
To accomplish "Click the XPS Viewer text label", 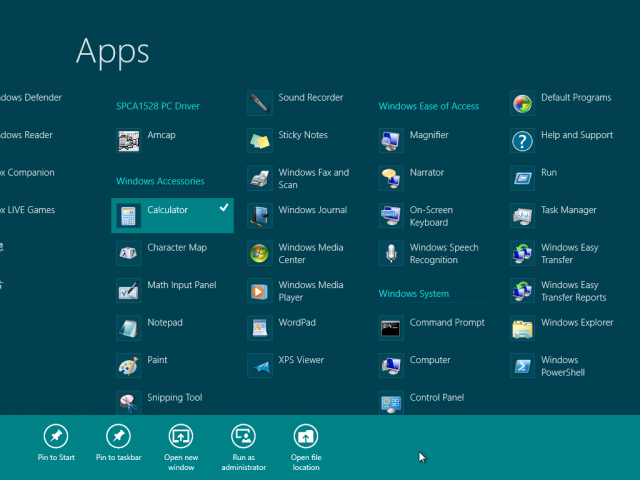I will click(x=301, y=360).
